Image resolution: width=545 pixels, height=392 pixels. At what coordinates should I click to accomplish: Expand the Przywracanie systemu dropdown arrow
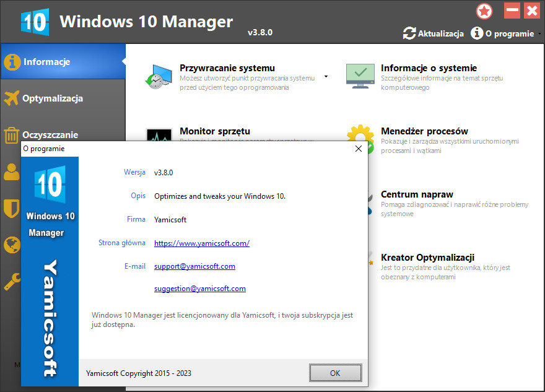[x=326, y=76]
